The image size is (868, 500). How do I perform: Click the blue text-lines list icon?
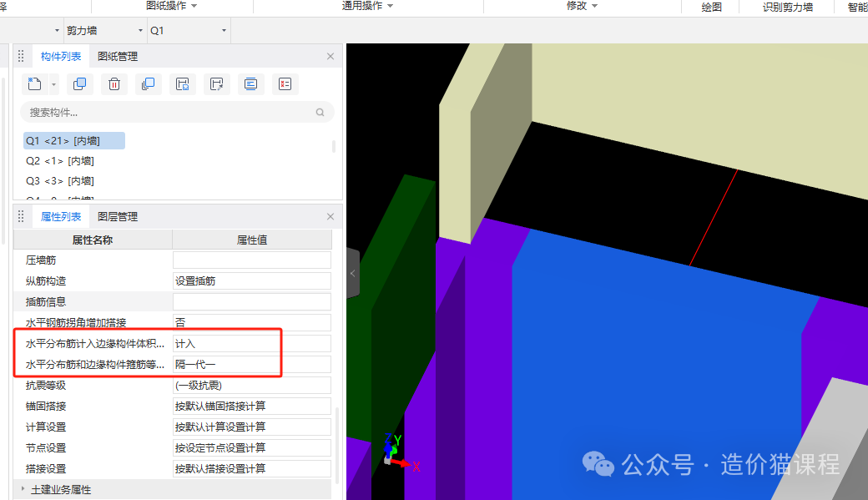[x=250, y=84]
